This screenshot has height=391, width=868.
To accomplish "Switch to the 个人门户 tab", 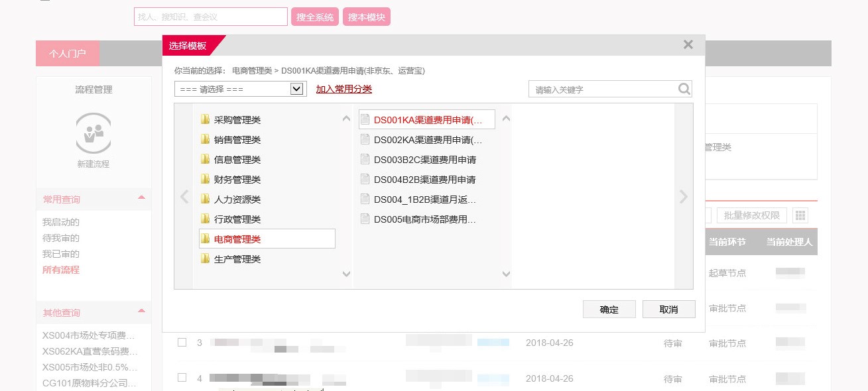I will (x=68, y=54).
